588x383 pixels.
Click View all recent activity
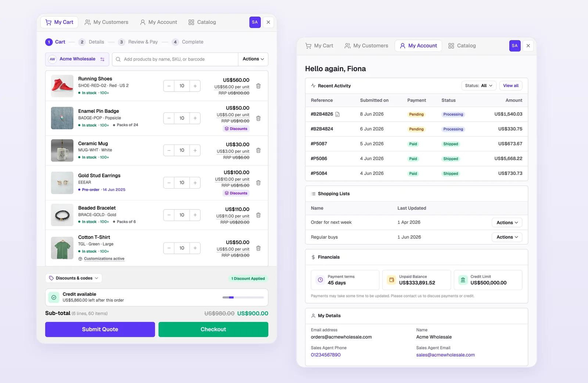pos(511,86)
